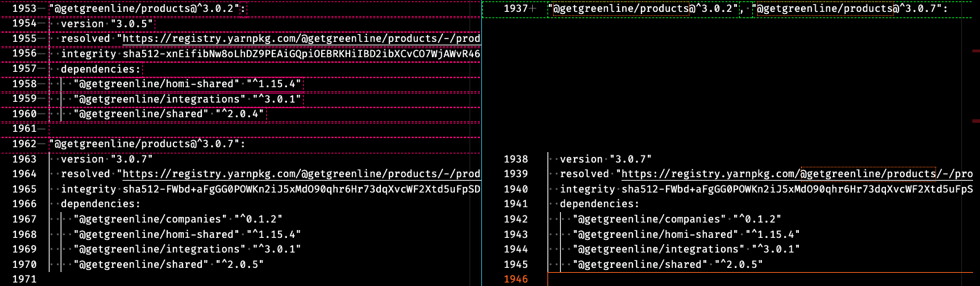Click the removed "@getgreenline/products@^3.0.2" entry on line 1953
980x286 pixels.
click(x=148, y=9)
